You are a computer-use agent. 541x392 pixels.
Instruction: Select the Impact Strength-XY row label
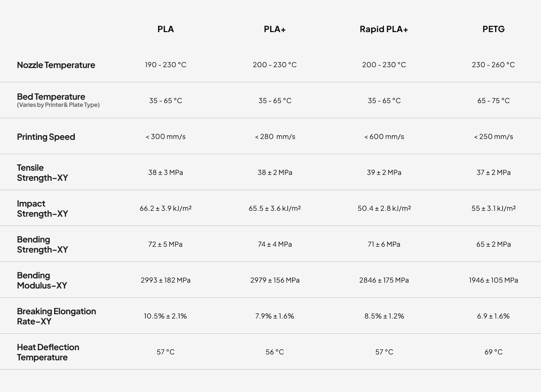[42, 209]
